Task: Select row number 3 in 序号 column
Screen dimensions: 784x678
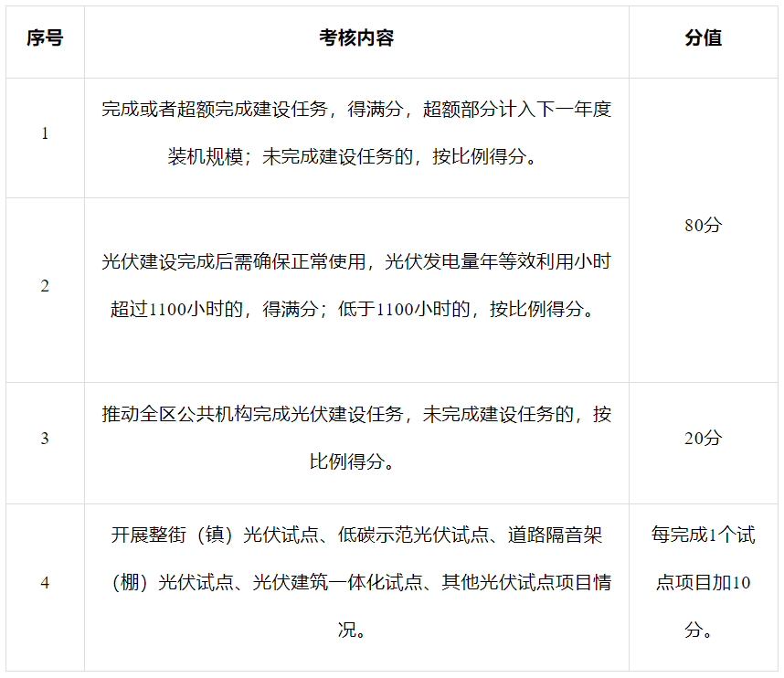Action: 45,439
